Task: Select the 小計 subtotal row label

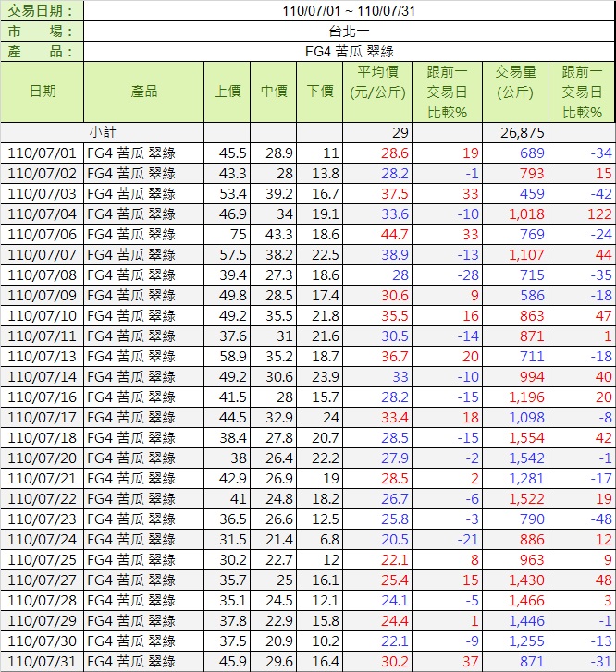Action: point(103,132)
